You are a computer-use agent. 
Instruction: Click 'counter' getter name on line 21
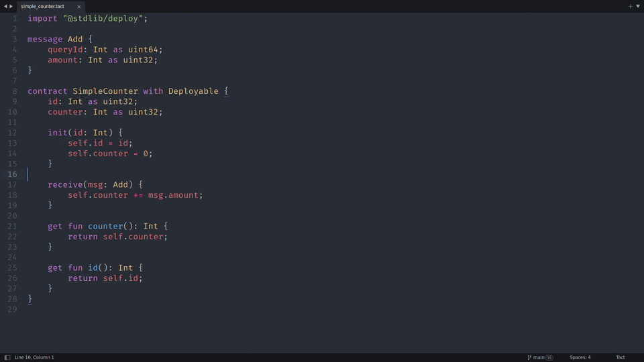105,226
